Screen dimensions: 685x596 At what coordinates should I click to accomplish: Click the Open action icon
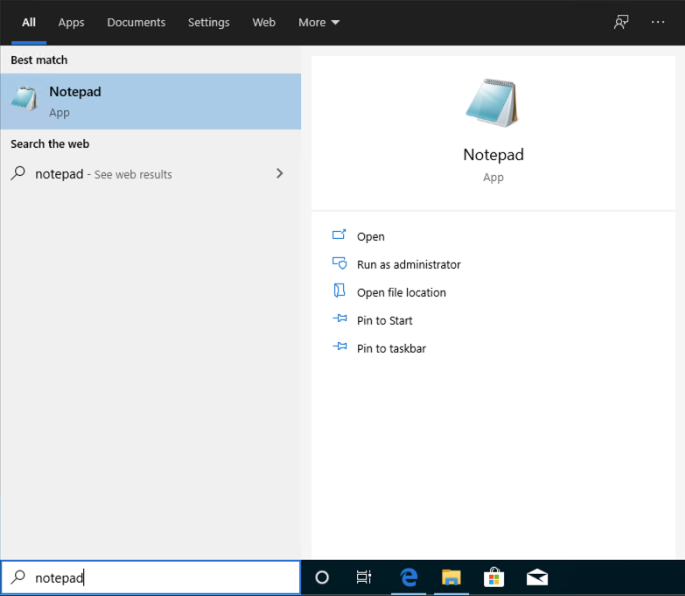point(339,235)
